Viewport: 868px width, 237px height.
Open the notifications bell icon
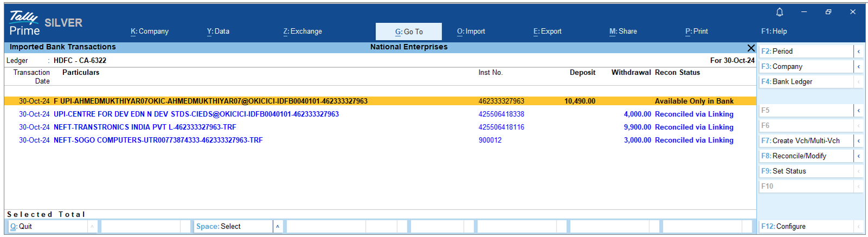[780, 12]
